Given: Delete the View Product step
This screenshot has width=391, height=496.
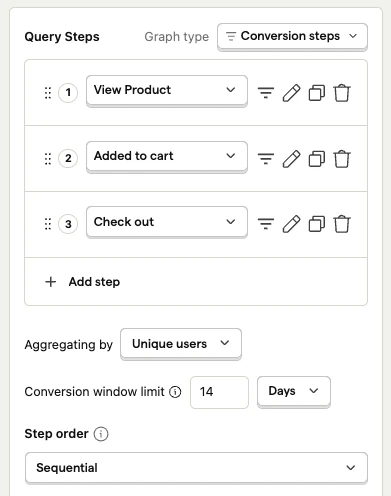Looking at the screenshot, I should coord(342,93).
